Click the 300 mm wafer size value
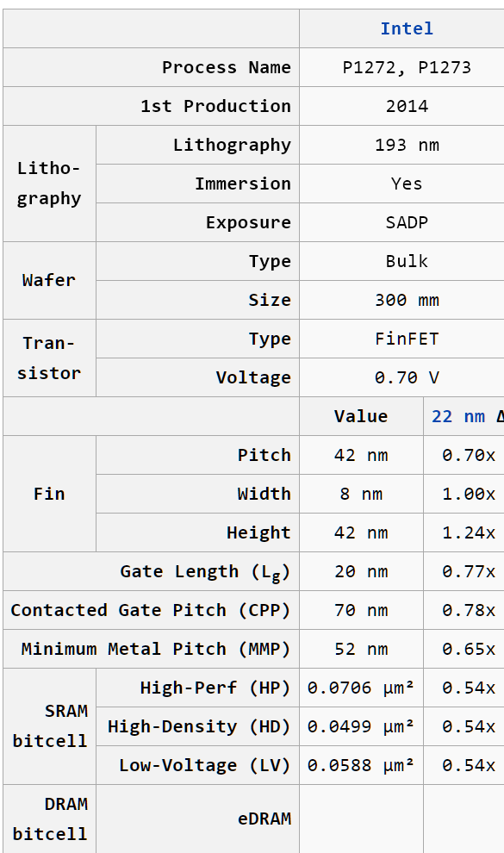Image resolution: width=504 pixels, height=853 pixels. 407,301
